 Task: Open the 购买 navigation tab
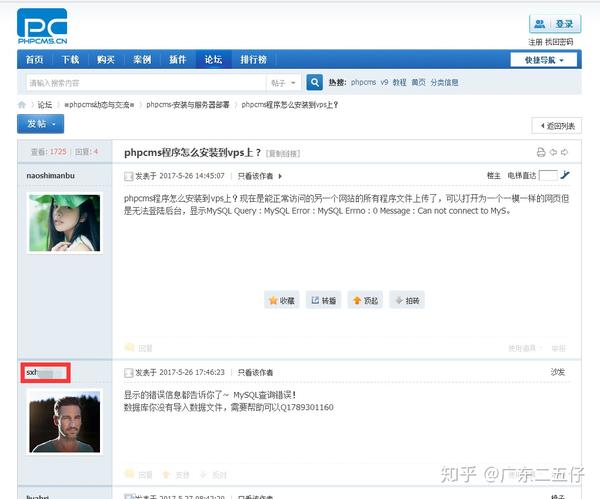(106, 59)
